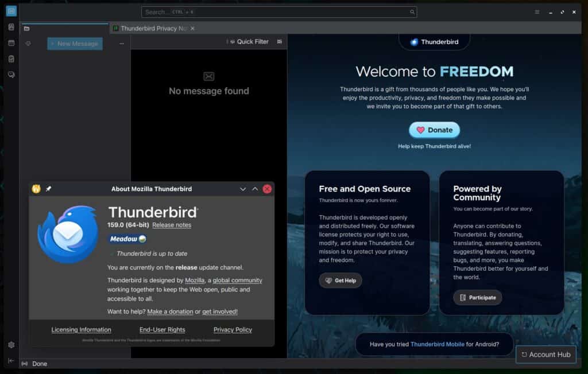
Task: Open the Account Hub
Action: point(546,354)
